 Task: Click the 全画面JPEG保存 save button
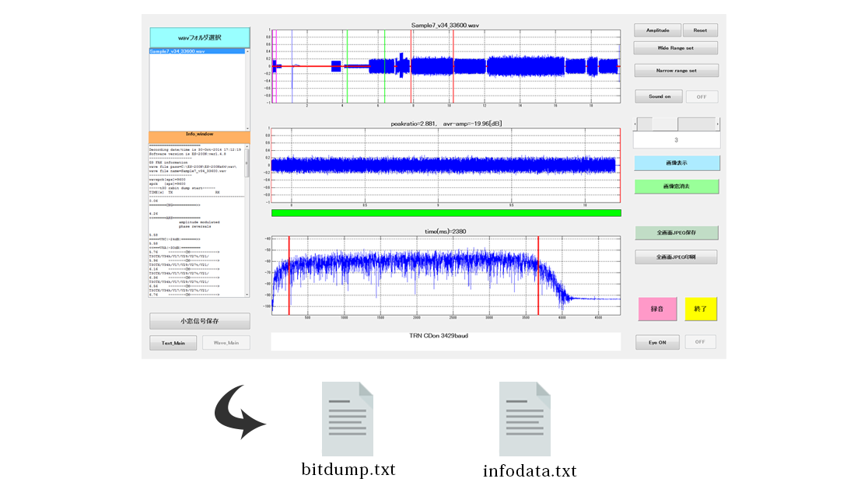676,232
